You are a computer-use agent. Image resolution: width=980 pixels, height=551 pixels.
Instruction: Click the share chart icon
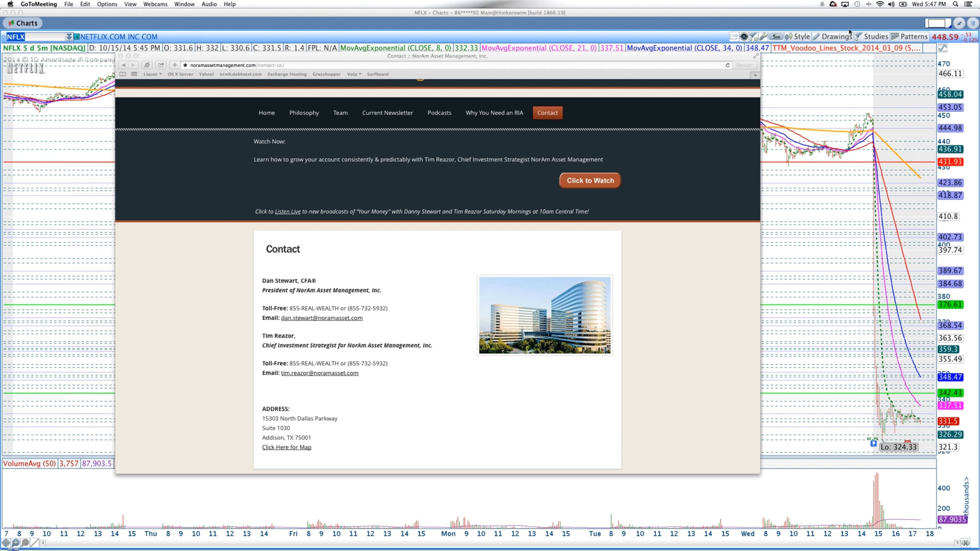click(x=734, y=37)
